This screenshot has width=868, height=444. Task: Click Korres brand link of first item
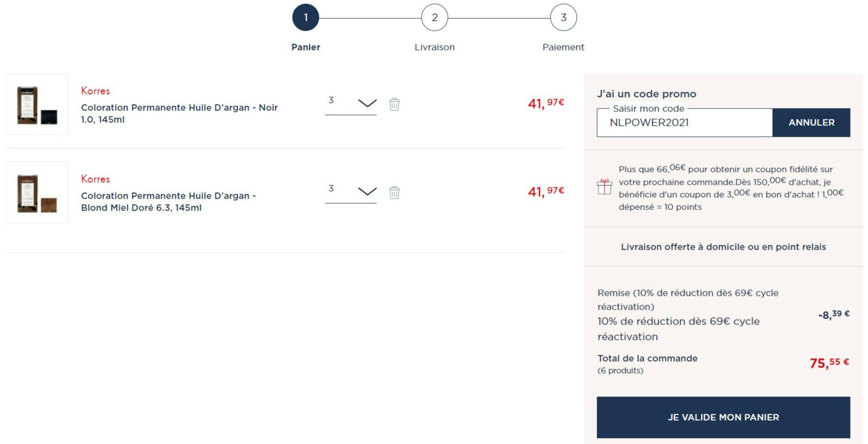click(x=95, y=91)
